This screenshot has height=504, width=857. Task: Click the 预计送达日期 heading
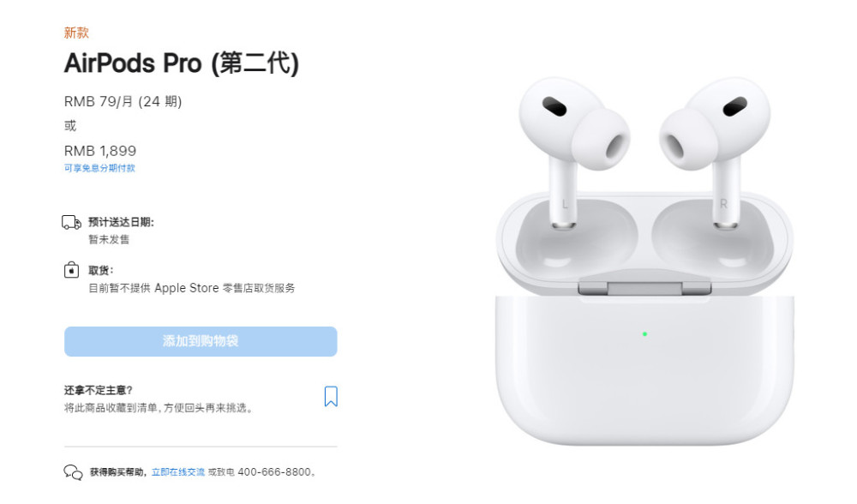tap(121, 222)
